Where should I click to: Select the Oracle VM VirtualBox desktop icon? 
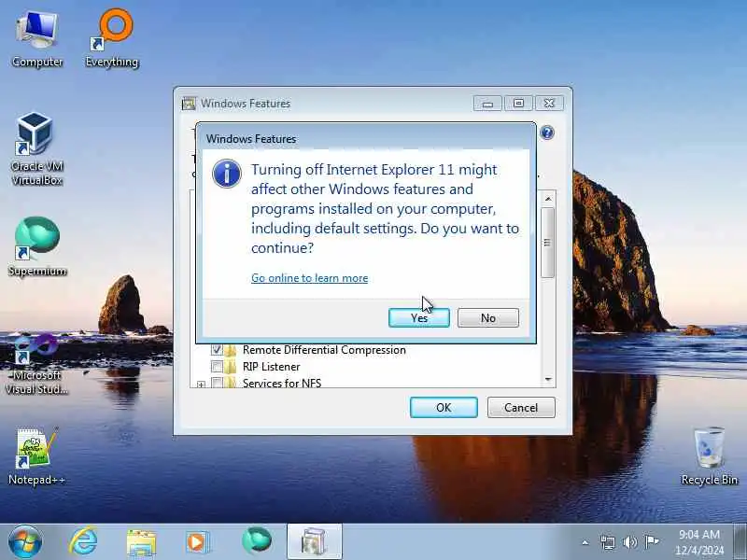click(x=36, y=148)
